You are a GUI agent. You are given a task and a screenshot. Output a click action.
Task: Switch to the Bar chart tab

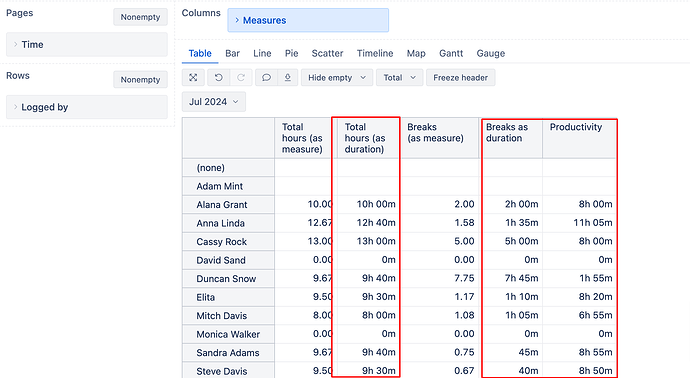(x=232, y=53)
